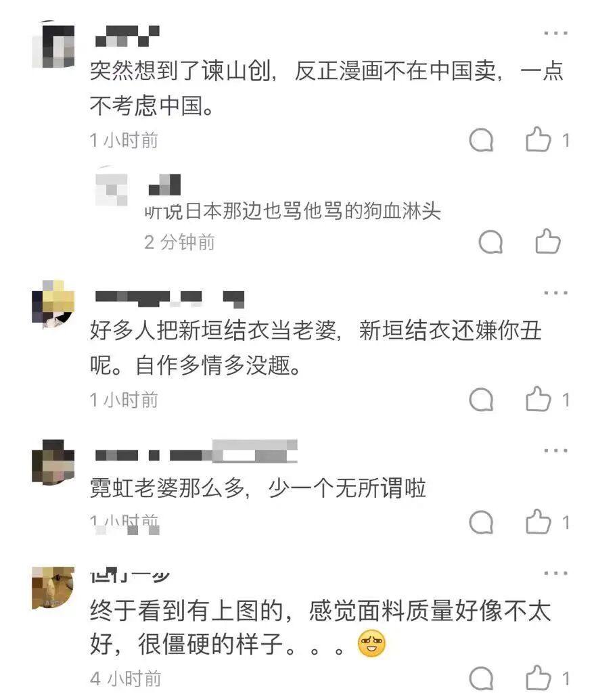
Task: Open reply bubble on 狗血淋头 reply
Action: (491, 242)
